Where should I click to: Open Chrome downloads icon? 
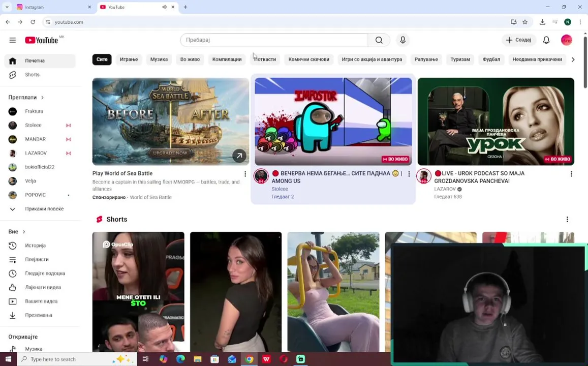click(x=542, y=22)
